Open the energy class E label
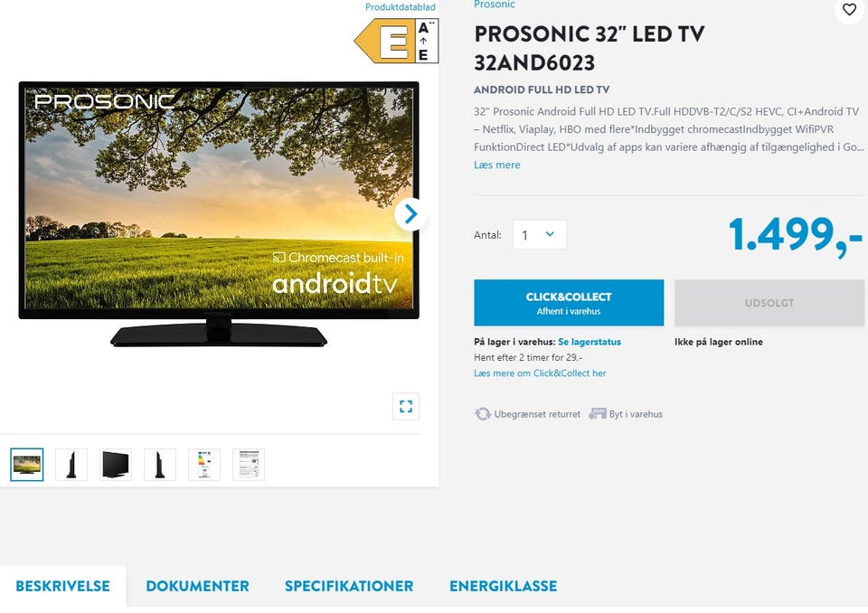 click(x=396, y=41)
